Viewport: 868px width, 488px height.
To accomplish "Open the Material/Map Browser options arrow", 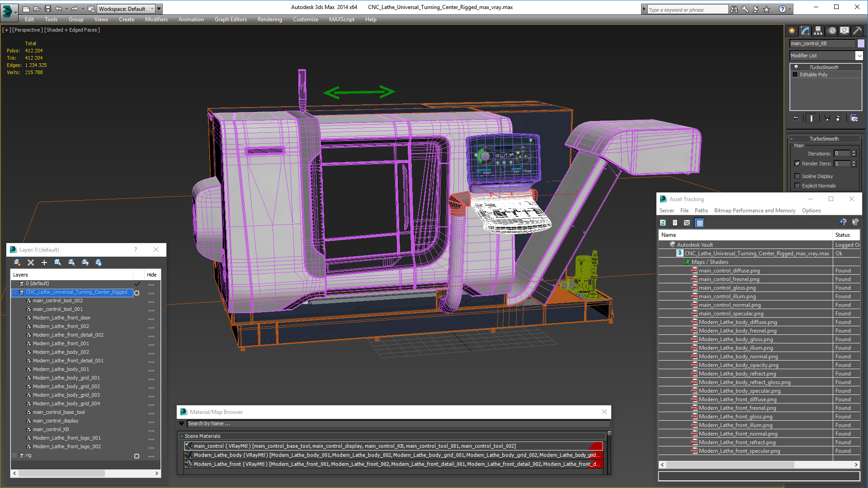I will [182, 424].
